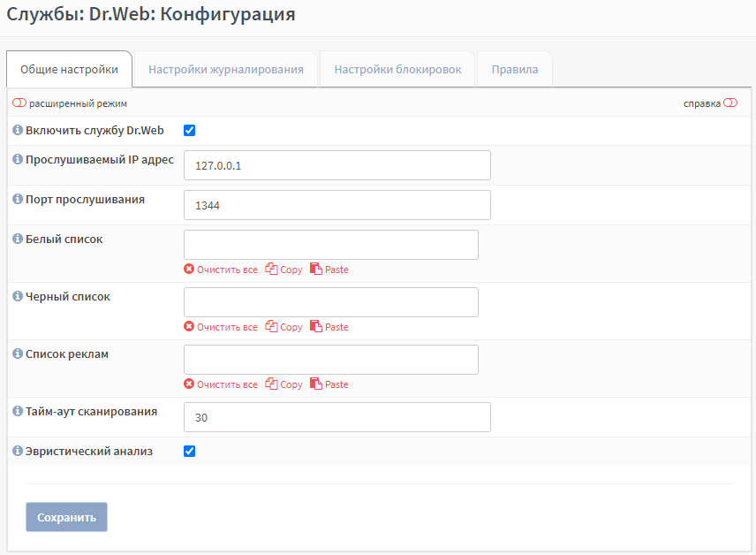Click the расширенный режим label text
Viewport: 756px width, 555px height.
78,103
